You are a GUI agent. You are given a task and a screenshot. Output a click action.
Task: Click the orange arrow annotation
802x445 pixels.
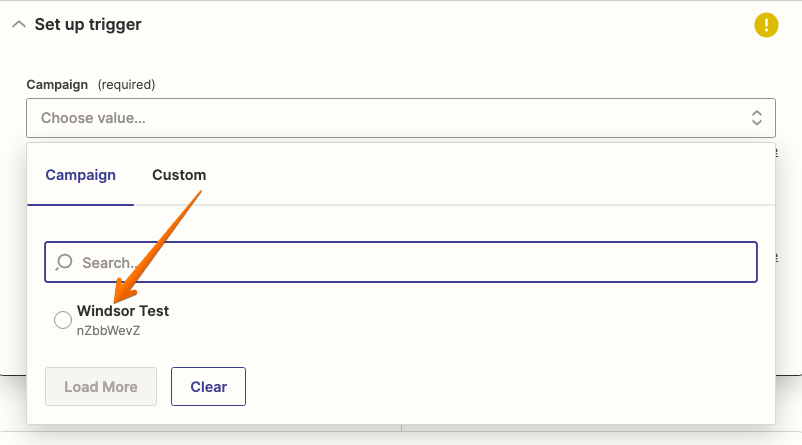tap(157, 247)
